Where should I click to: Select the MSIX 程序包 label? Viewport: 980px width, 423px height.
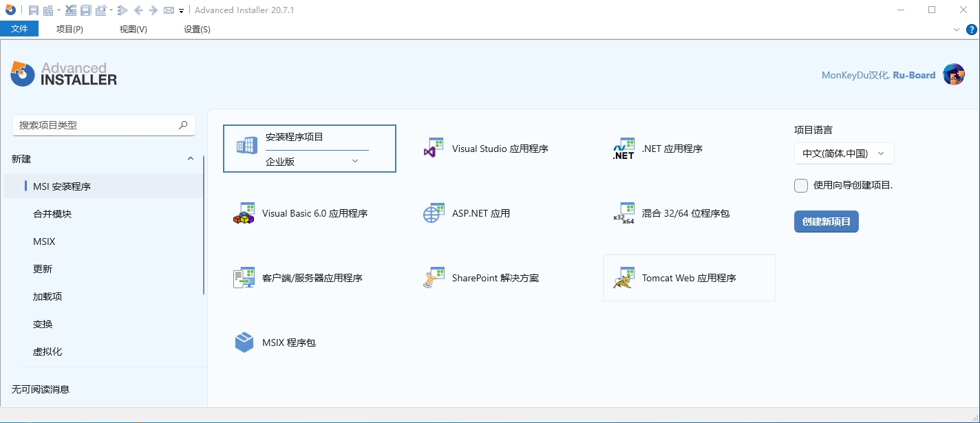(289, 343)
